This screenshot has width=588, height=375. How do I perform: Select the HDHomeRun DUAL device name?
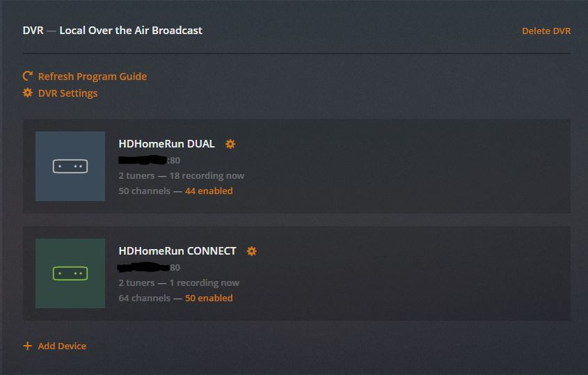[166, 144]
